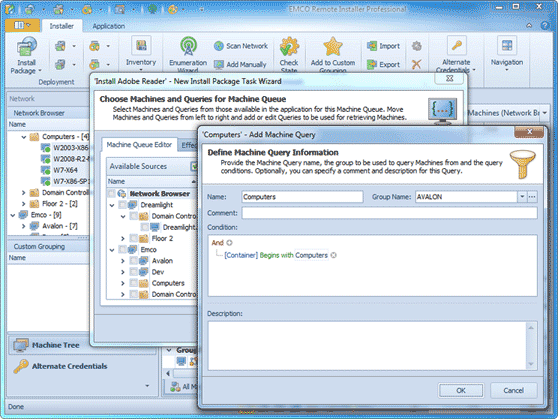Check the Domain Controllers checkbox under Dreamlight
This screenshot has height=419, width=558.
pyautogui.click(x=133, y=216)
